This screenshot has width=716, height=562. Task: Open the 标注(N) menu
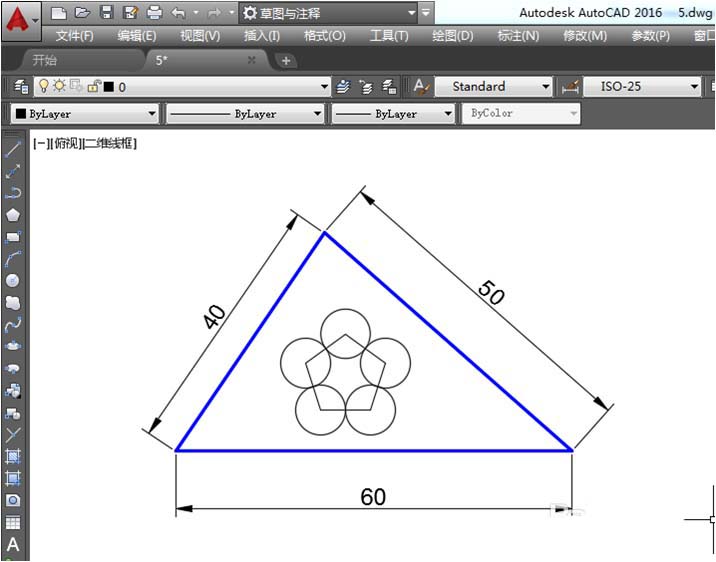[x=518, y=36]
